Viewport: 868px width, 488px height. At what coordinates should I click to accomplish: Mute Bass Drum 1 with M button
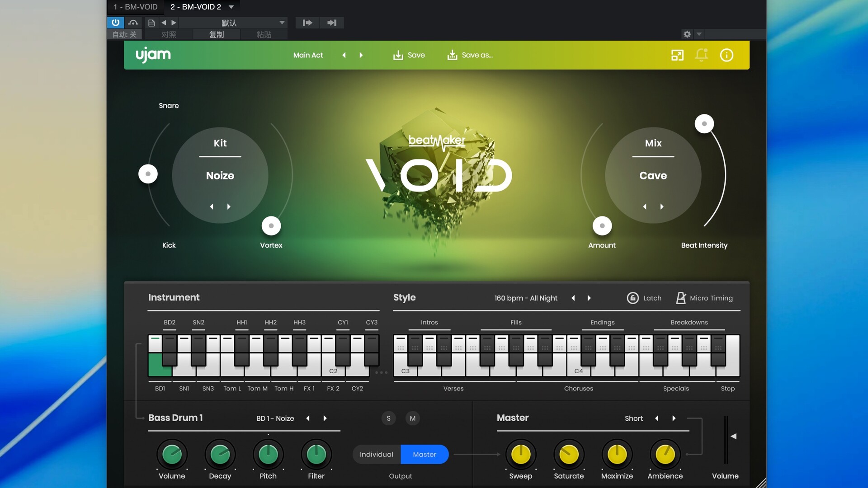click(x=412, y=418)
